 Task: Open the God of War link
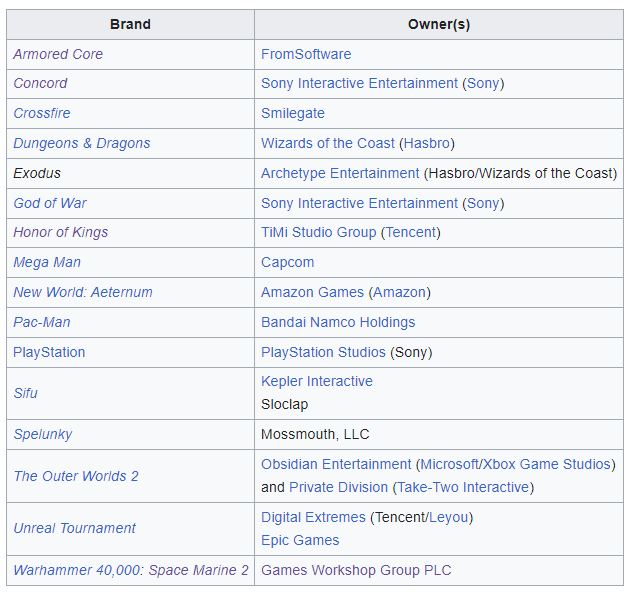pyautogui.click(x=50, y=203)
